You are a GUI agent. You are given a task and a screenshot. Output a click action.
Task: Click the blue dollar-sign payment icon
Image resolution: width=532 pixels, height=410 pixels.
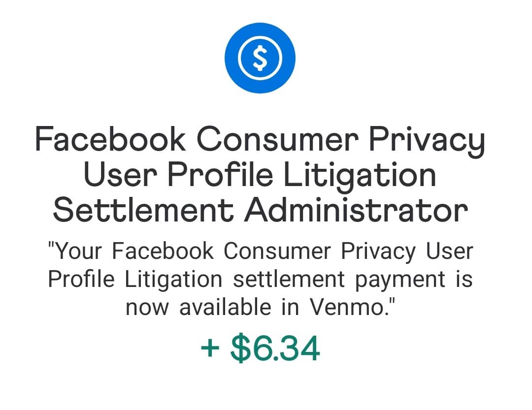pyautogui.click(x=260, y=58)
